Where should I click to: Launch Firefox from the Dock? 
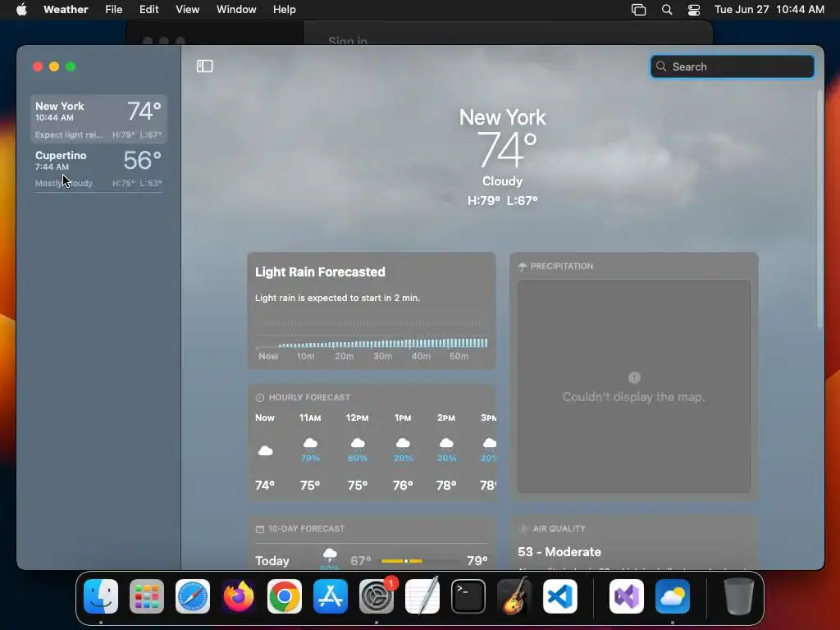(x=239, y=596)
